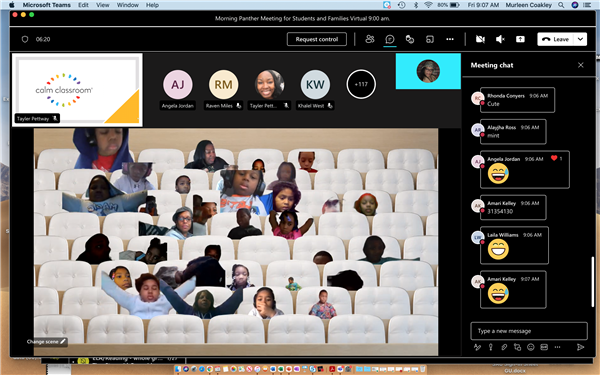Toggle the camera off icon
Viewport: 600px width, 375px height.
(x=480, y=39)
